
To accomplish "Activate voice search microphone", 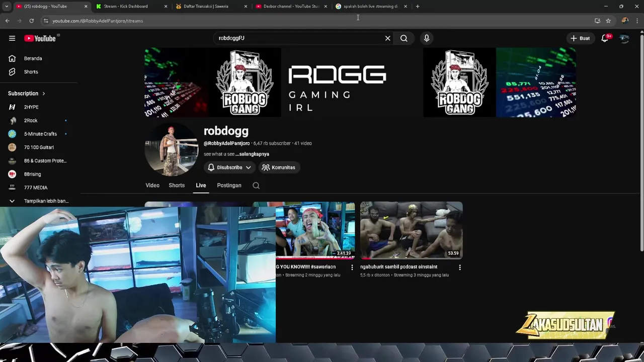I will pyautogui.click(x=427, y=38).
